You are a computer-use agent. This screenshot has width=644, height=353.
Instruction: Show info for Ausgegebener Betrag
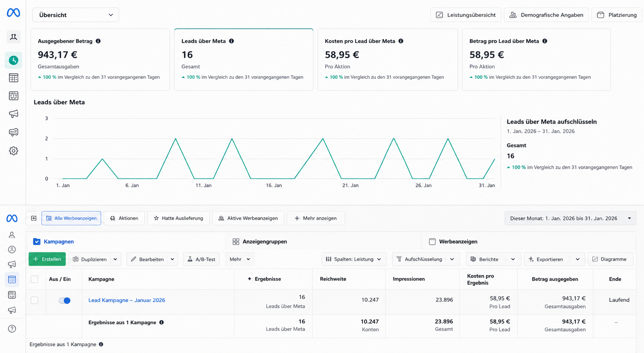(98, 41)
